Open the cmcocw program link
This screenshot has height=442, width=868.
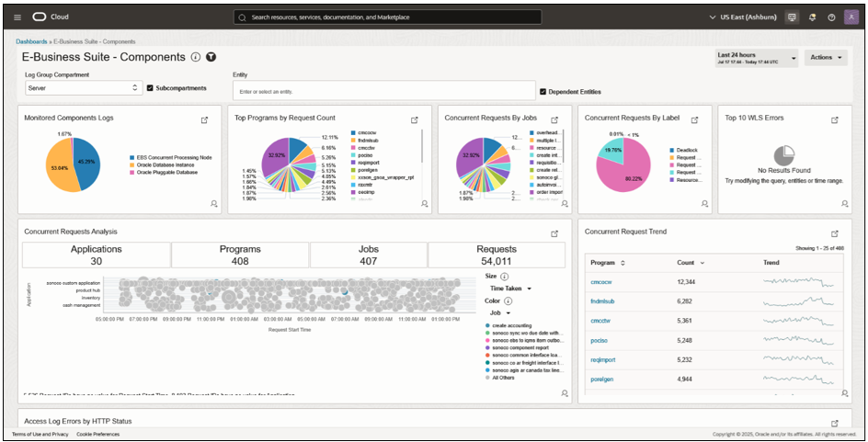pyautogui.click(x=601, y=281)
